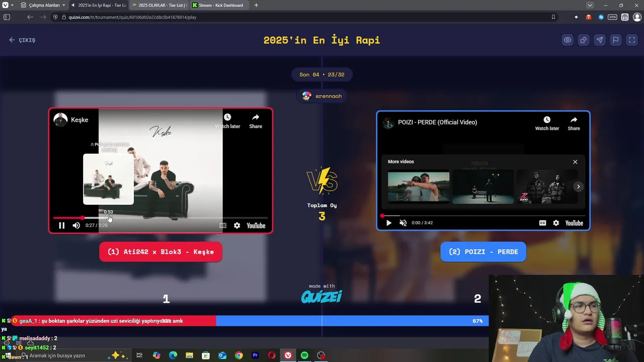Click Share on Keşke video
This screenshot has width=644, height=362.
point(256,121)
